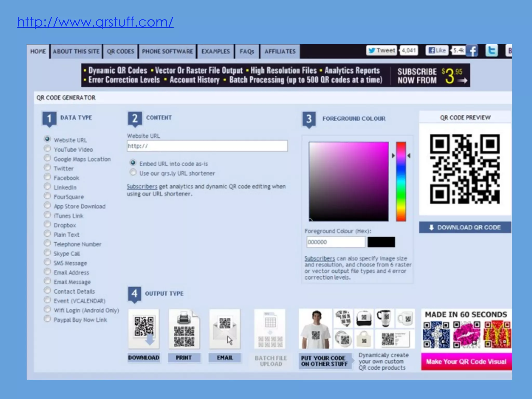The width and height of the screenshot is (532, 399).
Task: Select Wifi Login (Android Only) option
Action: pos(47,309)
